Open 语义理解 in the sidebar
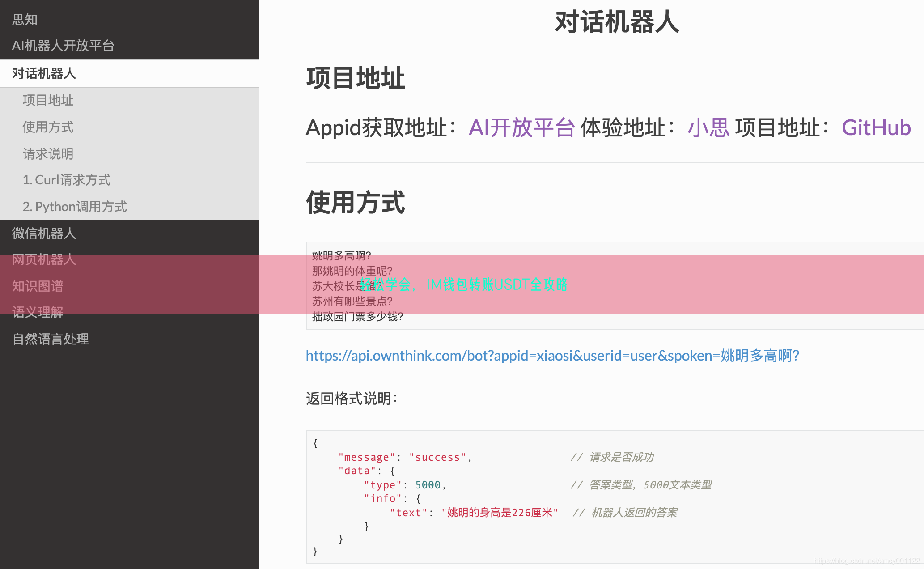924x569 pixels. click(38, 312)
